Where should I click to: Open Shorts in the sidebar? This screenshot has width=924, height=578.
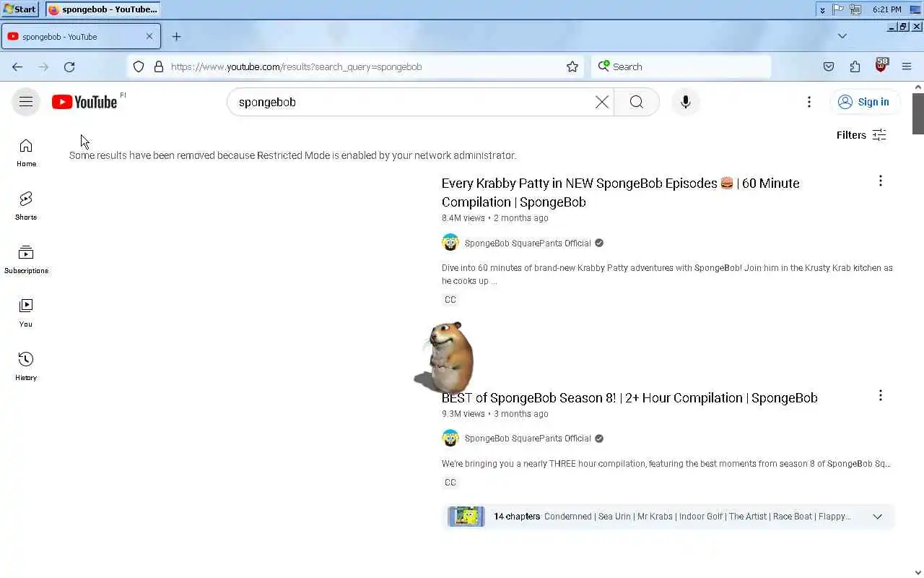[x=26, y=206]
